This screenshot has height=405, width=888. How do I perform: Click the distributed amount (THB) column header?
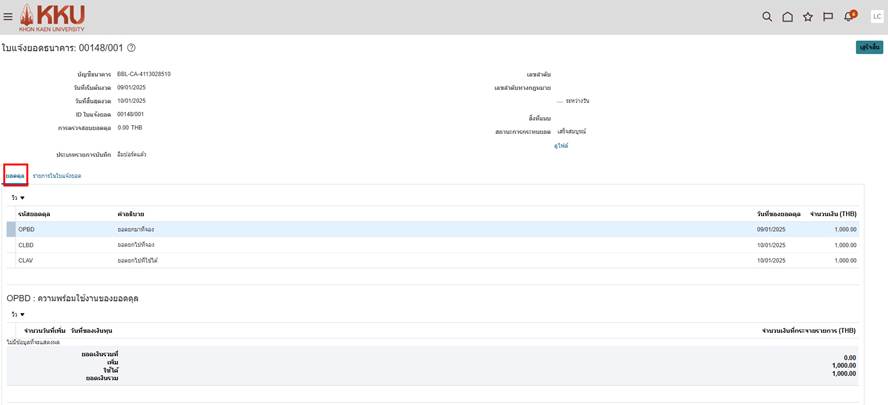click(809, 330)
